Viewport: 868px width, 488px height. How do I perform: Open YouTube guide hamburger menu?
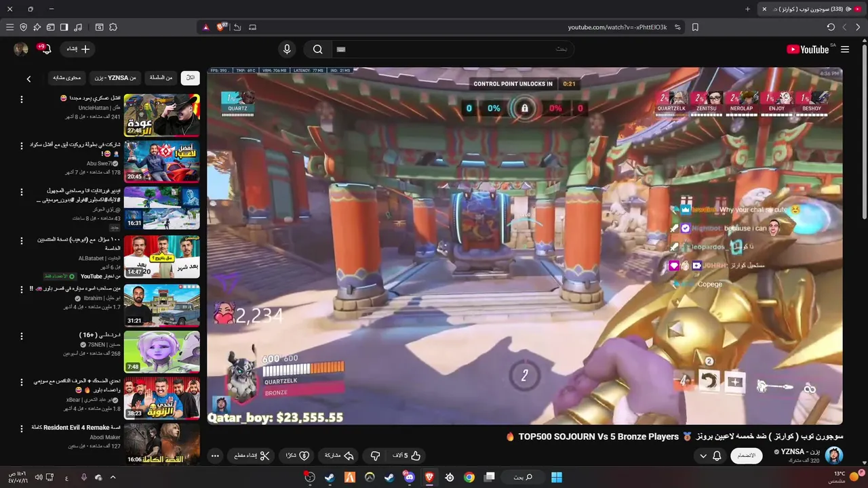click(845, 49)
